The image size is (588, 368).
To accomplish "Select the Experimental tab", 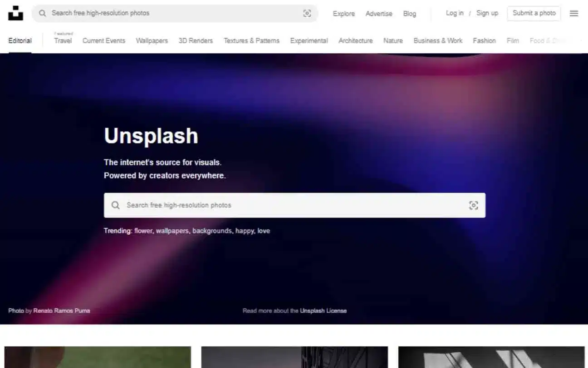I will tap(309, 40).
